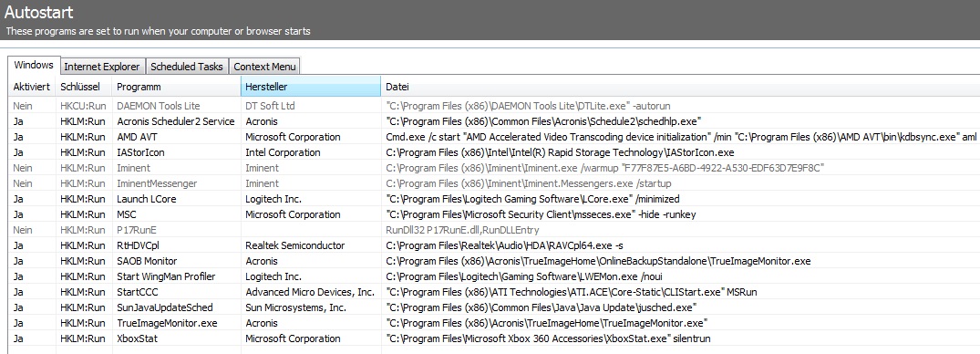Select the P17RunE entry
This screenshot has width=980, height=354.
point(136,230)
